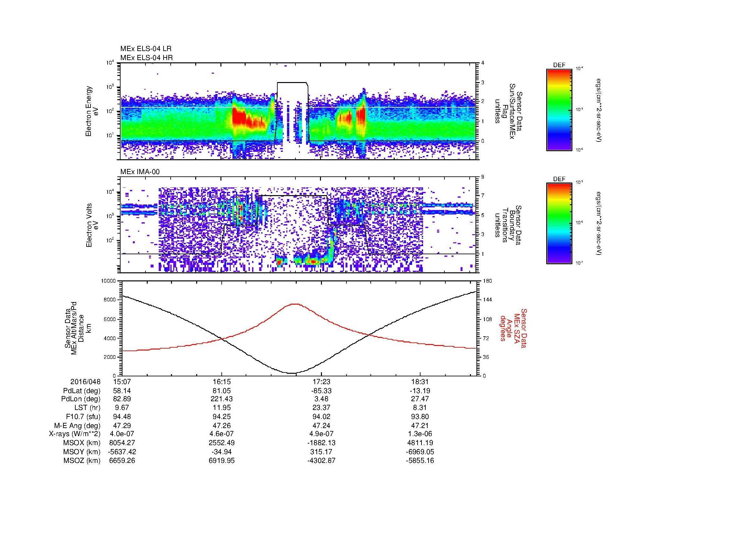Click the altitude axis tick '6000'
Viewport: 756px width, 534px height.
click(x=110, y=319)
